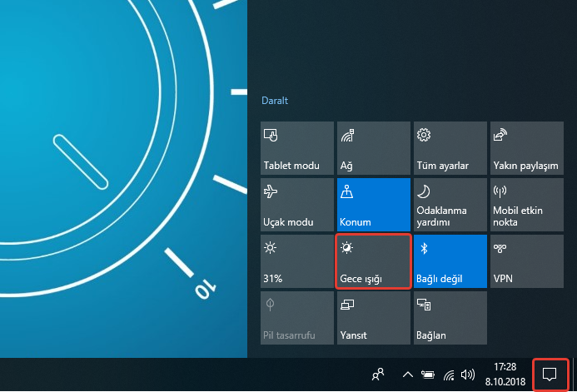This screenshot has width=577, height=392.
Task: Click the volume speaker icon in system tray
Action: coord(468,375)
